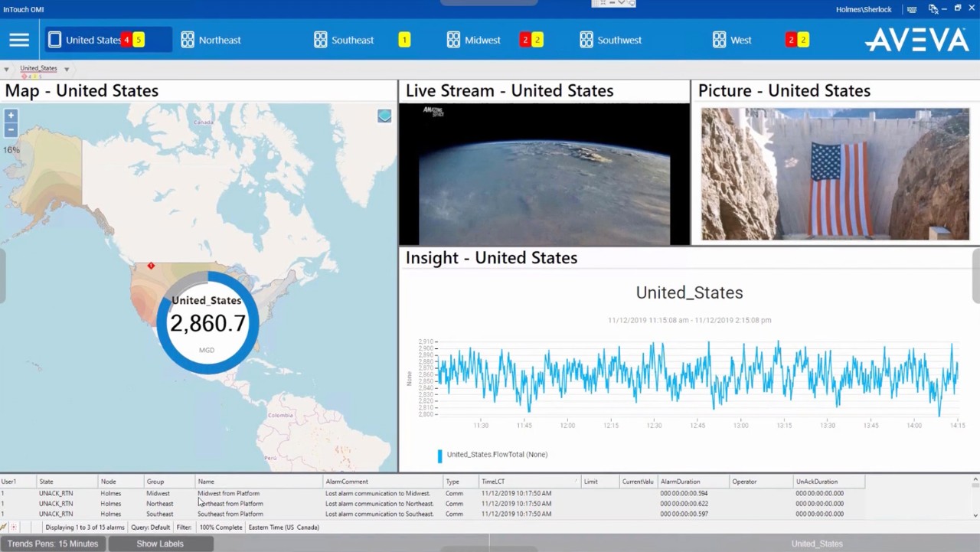Zoom out on the map
Screen dimensions: 980x552
point(11,129)
